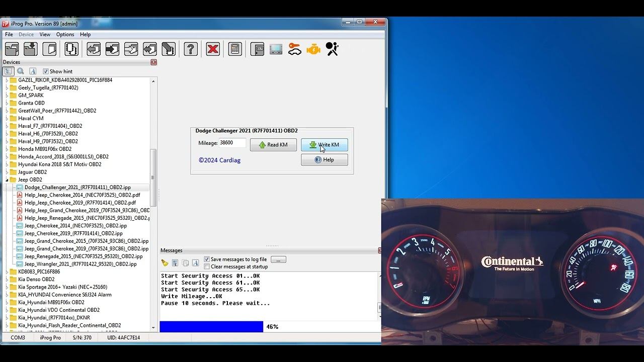Toggle the Show hint checkbox
Screen dimensions: 644x362
pyautogui.click(x=46, y=71)
